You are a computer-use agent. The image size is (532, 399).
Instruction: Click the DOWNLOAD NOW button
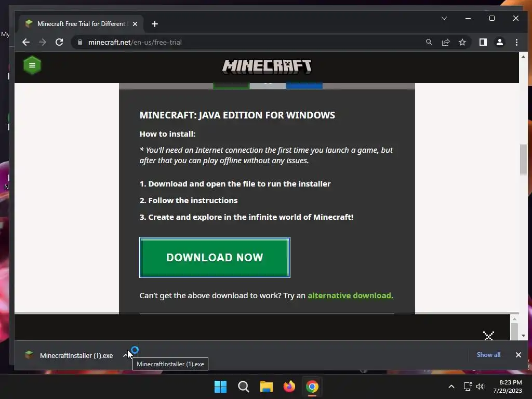[215, 257]
